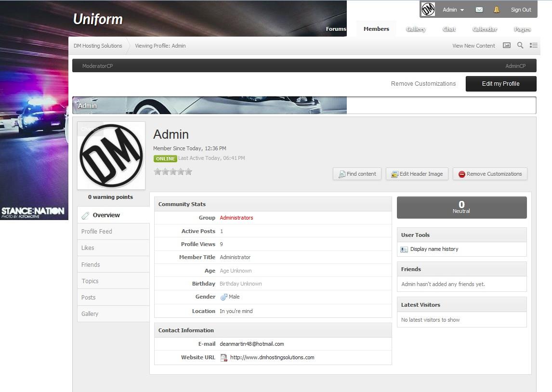
Task: Click the display name history icon
Action: tap(404, 249)
